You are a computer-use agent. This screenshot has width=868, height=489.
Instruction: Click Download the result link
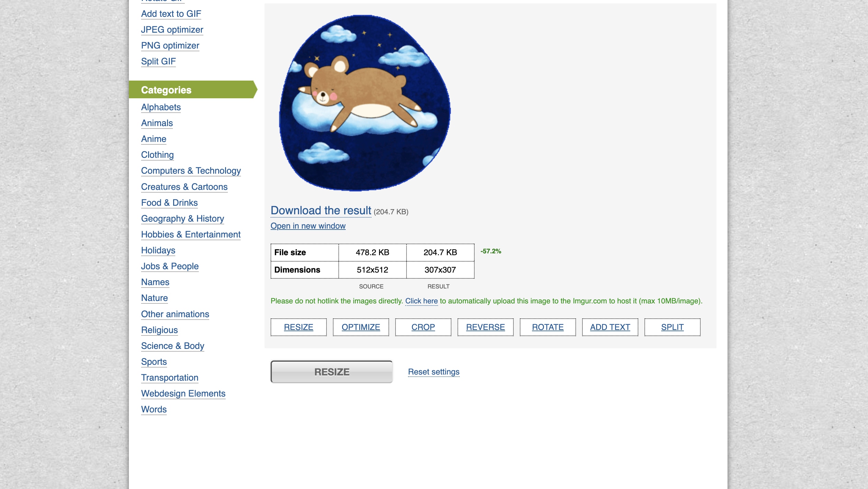click(320, 211)
